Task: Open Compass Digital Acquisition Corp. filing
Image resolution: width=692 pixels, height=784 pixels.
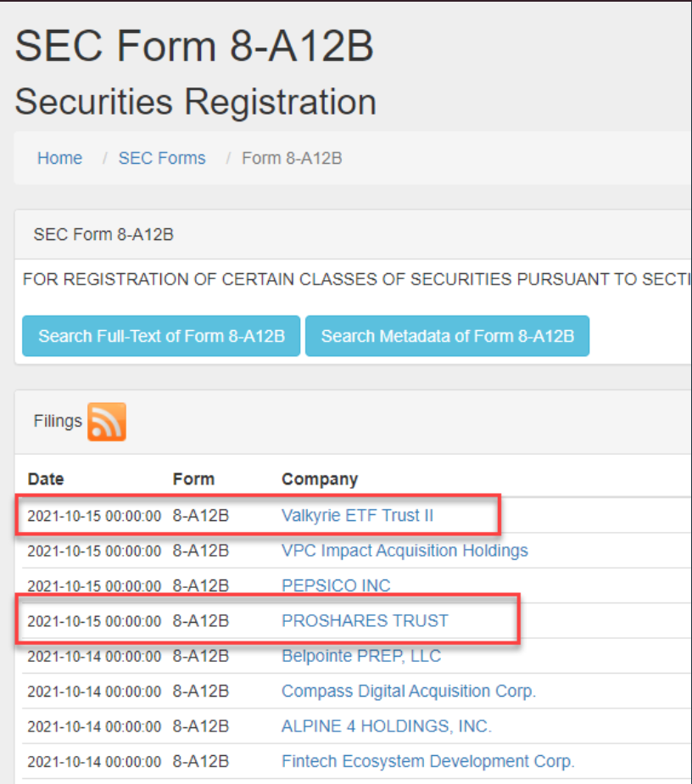Action: (409, 692)
